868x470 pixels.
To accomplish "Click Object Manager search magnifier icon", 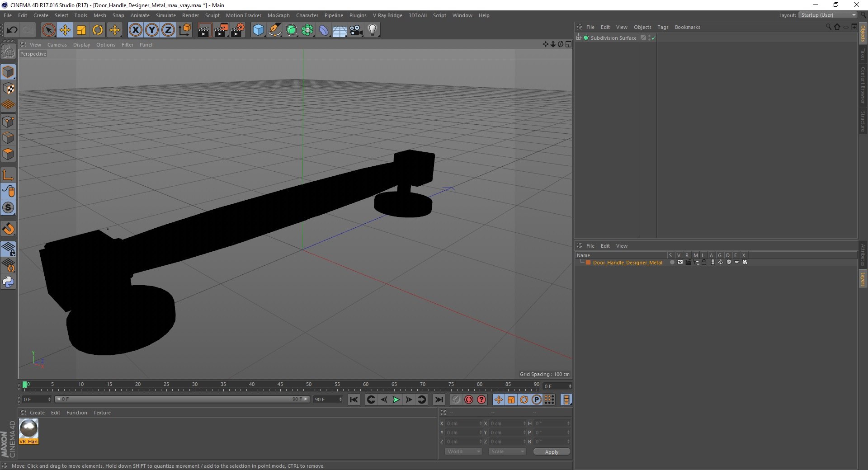I will tap(829, 27).
